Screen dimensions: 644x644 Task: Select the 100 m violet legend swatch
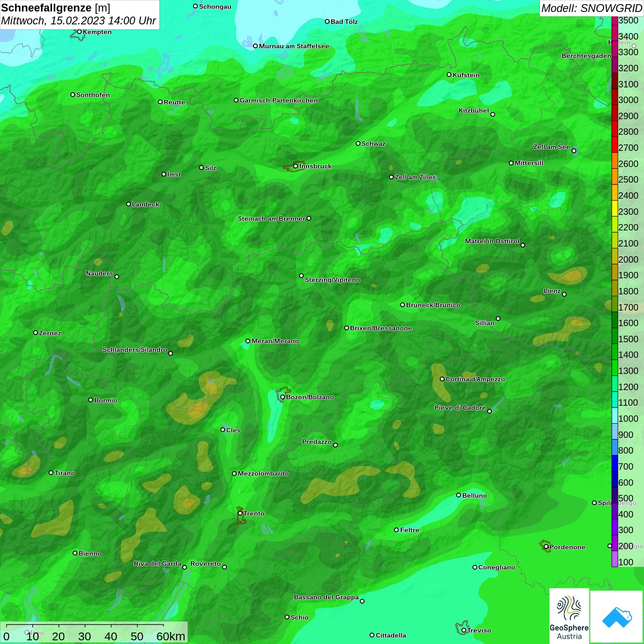[x=615, y=559]
